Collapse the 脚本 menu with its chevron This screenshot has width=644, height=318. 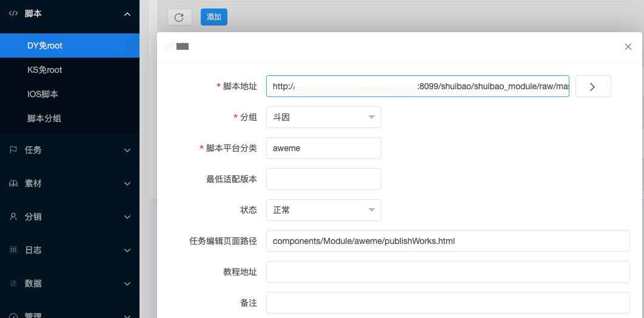[x=127, y=15]
